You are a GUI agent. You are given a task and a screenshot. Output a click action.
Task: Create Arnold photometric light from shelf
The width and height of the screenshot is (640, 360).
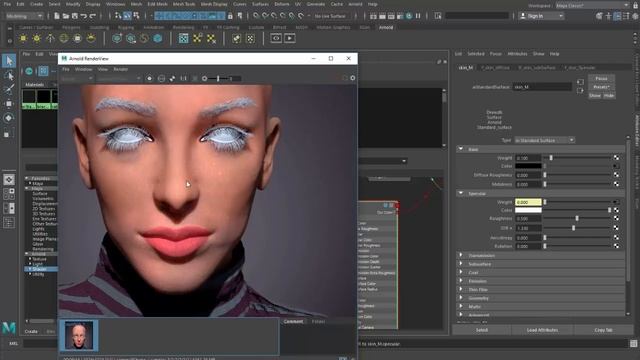pos(50,38)
